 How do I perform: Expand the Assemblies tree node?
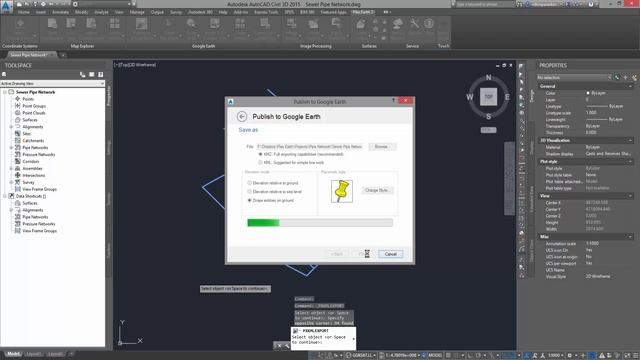click(x=11, y=168)
